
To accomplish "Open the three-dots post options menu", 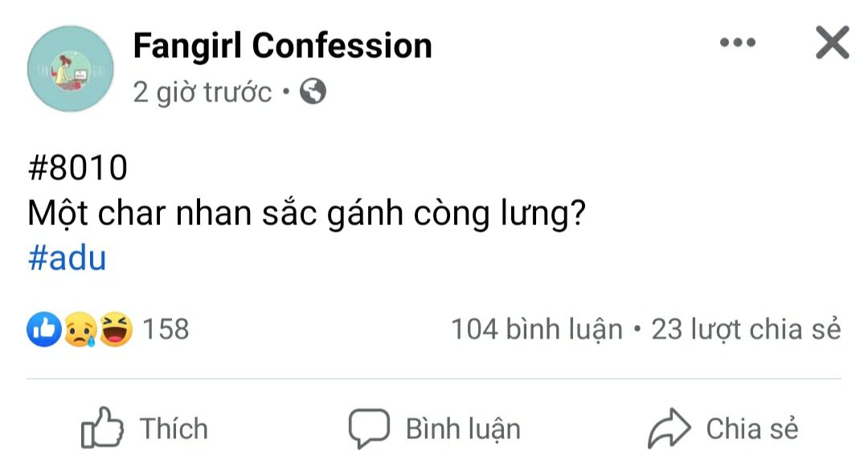I will [x=737, y=43].
